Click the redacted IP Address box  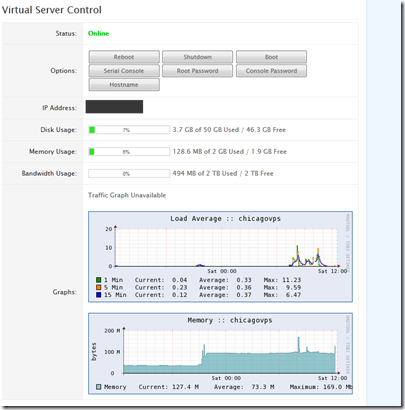pyautogui.click(x=114, y=107)
